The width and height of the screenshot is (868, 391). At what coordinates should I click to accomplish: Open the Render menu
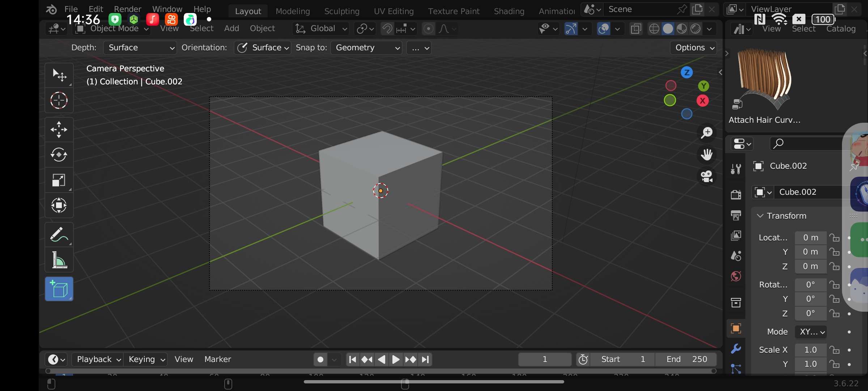point(128,9)
